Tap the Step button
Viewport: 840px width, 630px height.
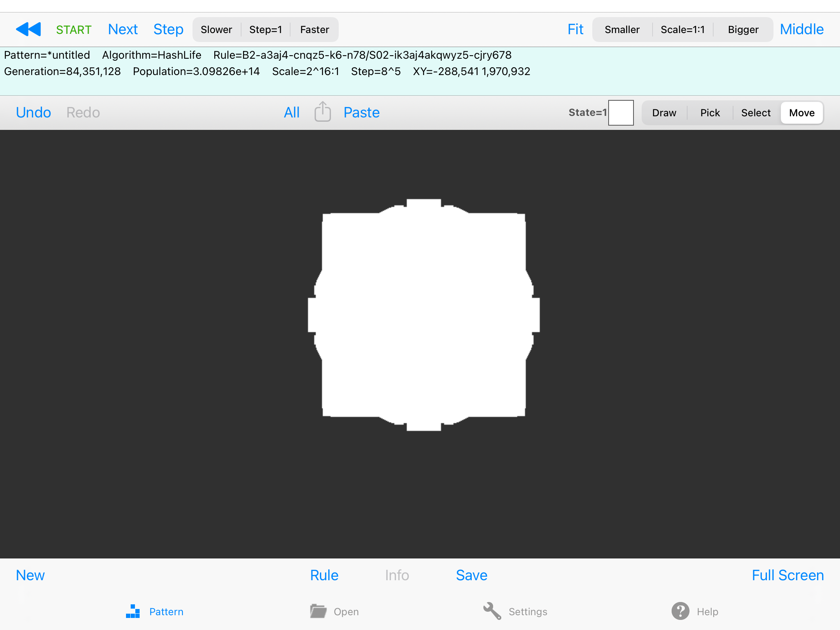click(168, 29)
